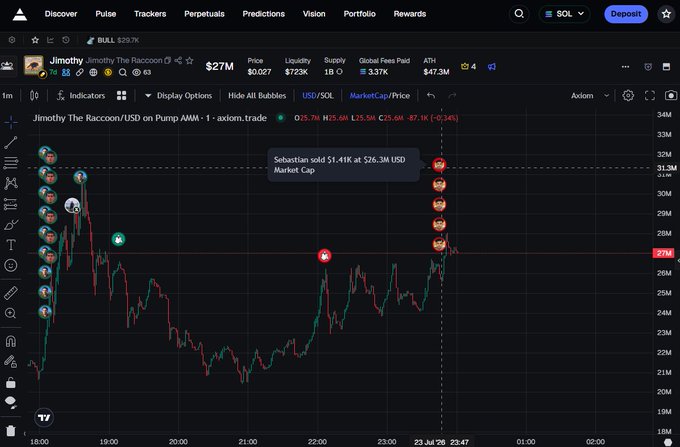Image resolution: width=680 pixels, height=447 pixels.
Task: Select the XABCD pattern tool
Action: coord(11,183)
